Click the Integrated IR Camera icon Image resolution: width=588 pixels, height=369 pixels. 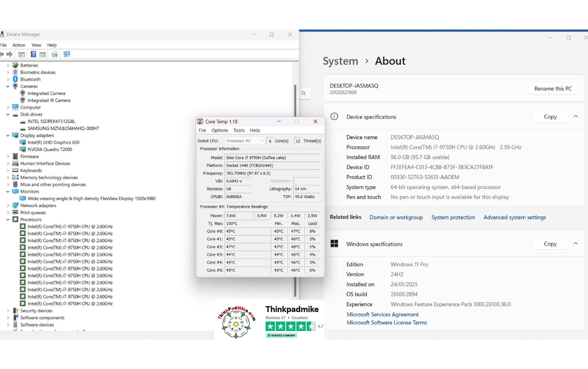click(x=23, y=100)
